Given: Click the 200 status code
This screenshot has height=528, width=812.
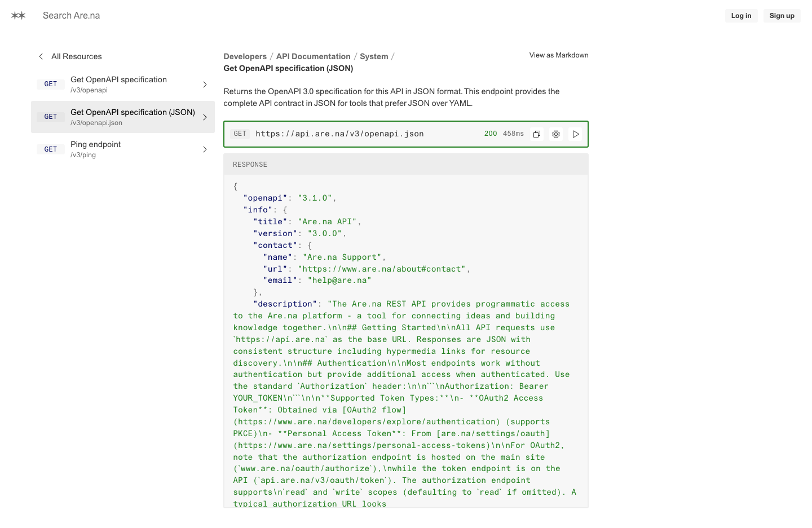Looking at the screenshot, I should [x=491, y=134].
